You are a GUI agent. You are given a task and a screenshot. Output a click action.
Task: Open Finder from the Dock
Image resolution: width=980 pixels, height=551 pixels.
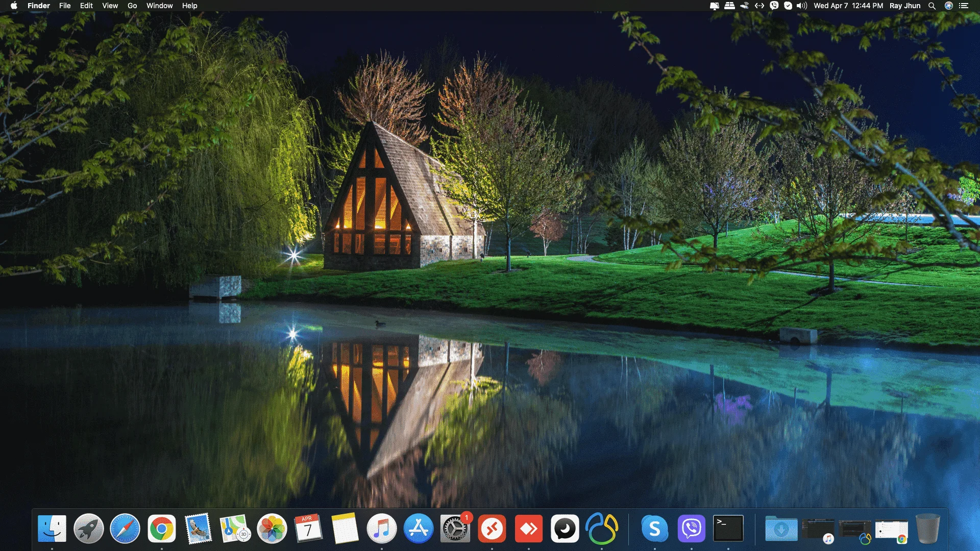pyautogui.click(x=52, y=529)
